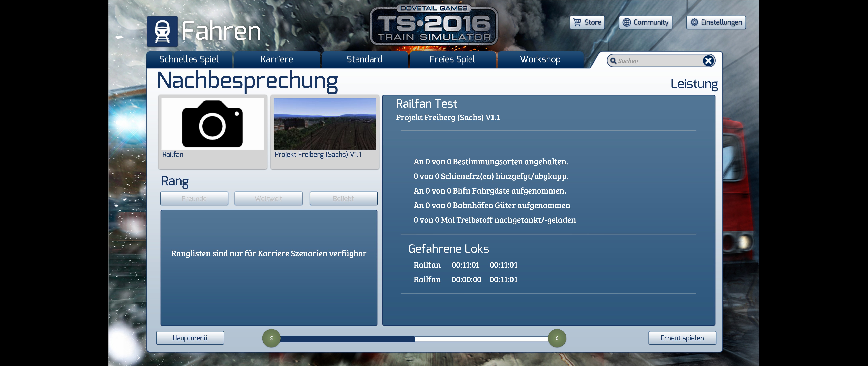This screenshot has height=366, width=868.
Task: Click the Community globe icon
Action: [626, 22]
